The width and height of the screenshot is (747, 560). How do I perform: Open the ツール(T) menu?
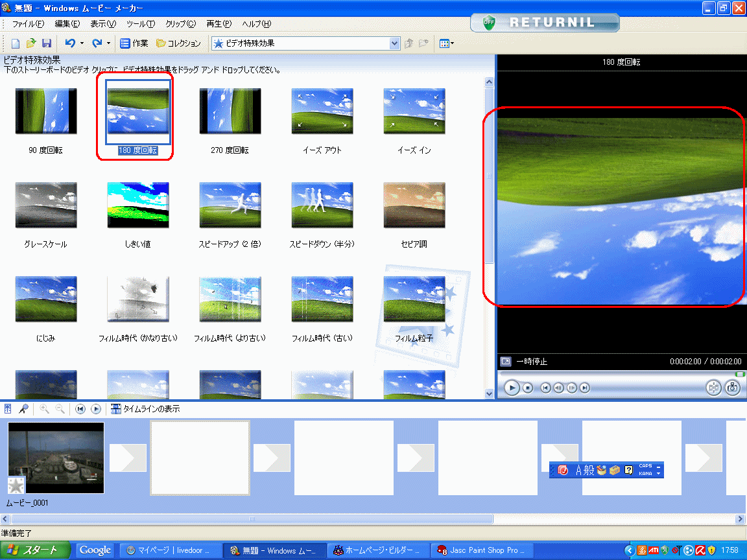point(141,24)
